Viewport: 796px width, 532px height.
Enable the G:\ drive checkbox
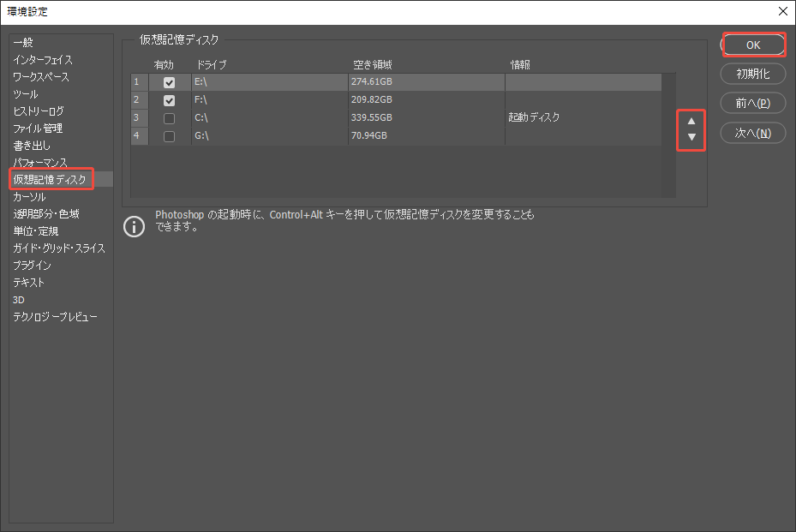170,135
